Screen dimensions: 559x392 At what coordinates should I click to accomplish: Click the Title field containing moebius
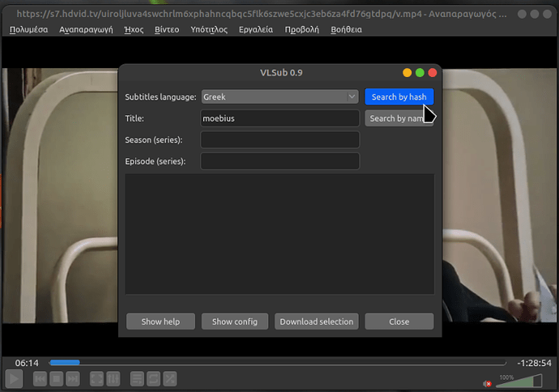pos(279,118)
